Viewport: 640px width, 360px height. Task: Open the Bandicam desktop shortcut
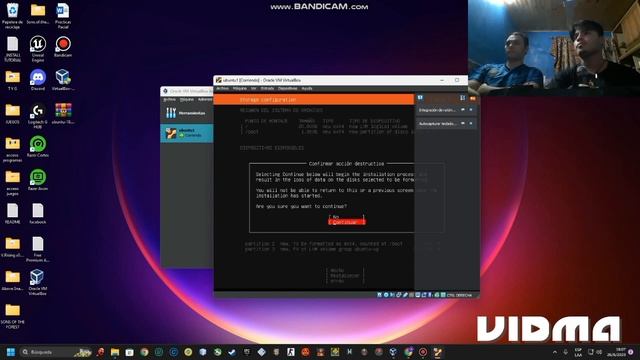pyautogui.click(x=63, y=47)
